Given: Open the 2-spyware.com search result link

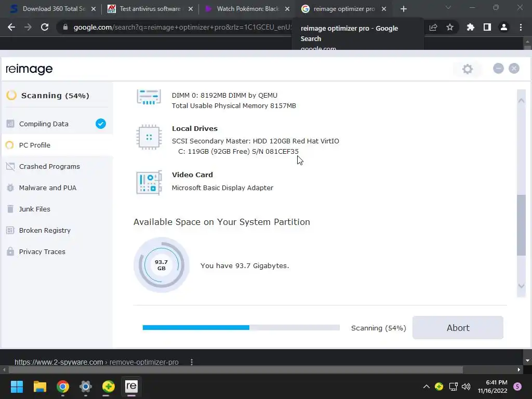Looking at the screenshot, I should pos(96,362).
